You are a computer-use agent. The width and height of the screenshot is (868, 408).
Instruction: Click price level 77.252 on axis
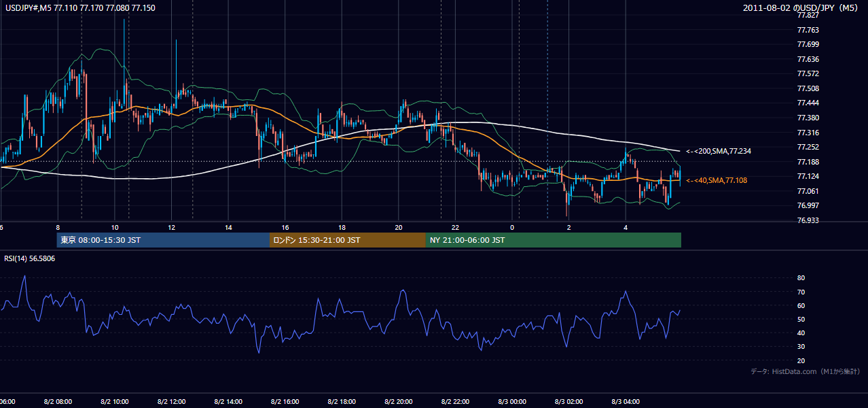[x=810, y=147]
